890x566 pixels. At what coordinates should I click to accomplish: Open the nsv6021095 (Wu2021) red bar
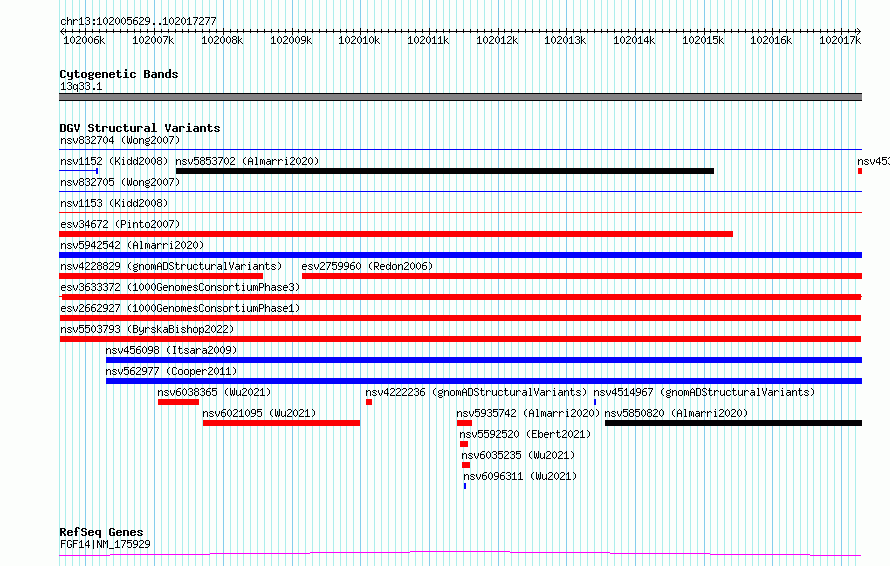point(282,423)
